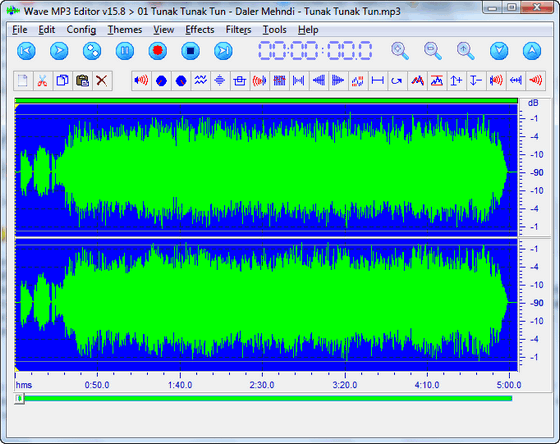This screenshot has width=560, height=444.
Task: Click the scissors Cut icon
Action: click(x=42, y=81)
